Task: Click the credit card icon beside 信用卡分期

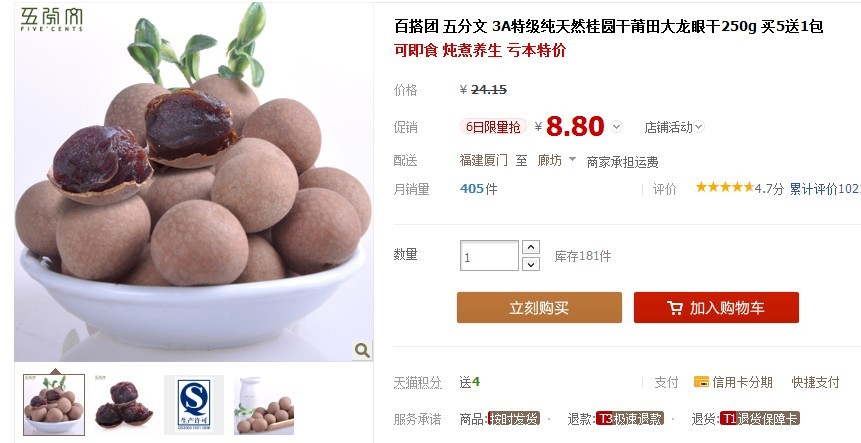Action: click(701, 382)
